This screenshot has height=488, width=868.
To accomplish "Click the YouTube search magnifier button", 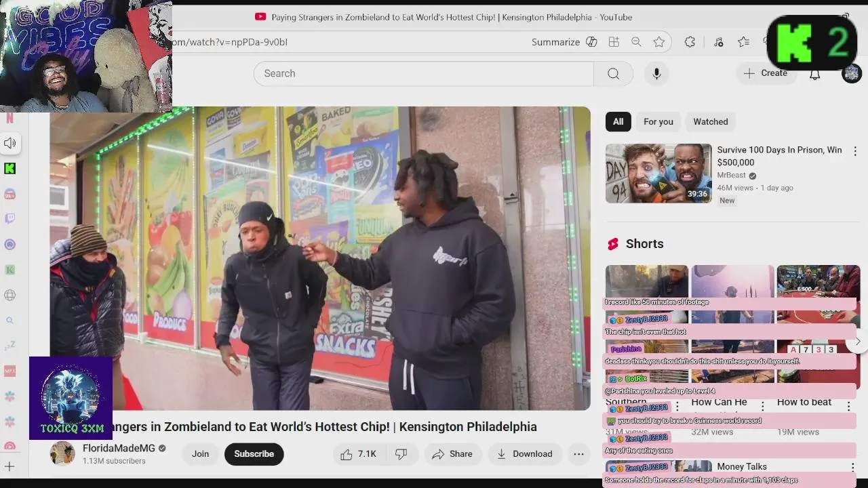I will [x=613, y=73].
